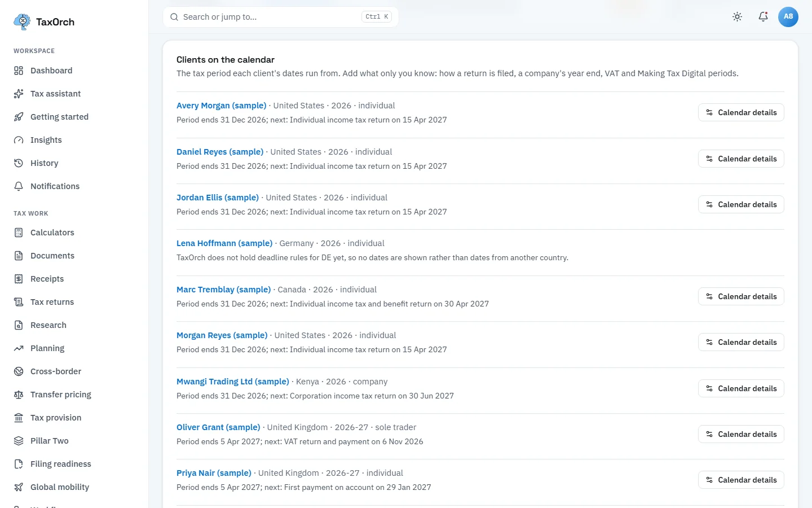812x508 pixels.
Task: Toggle the light/dark theme sun icon
Action: [x=737, y=17]
